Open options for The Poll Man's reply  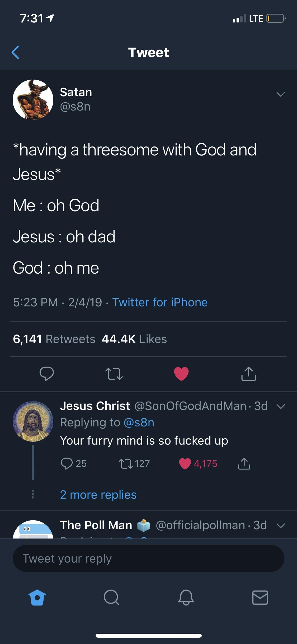point(281,525)
